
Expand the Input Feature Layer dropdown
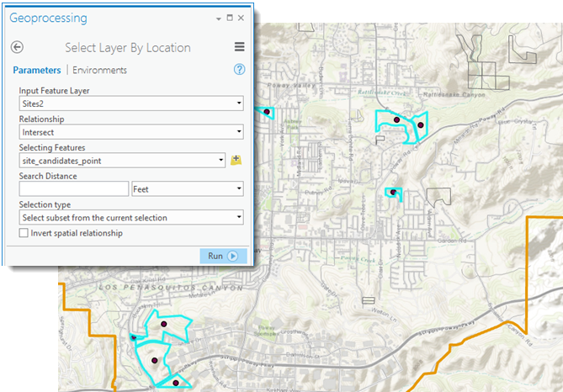click(x=239, y=104)
